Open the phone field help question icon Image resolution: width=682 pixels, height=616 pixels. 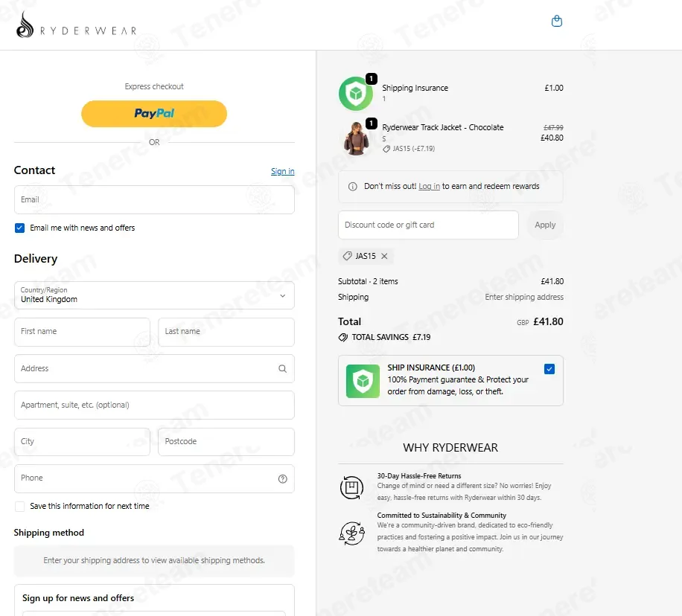(x=283, y=478)
